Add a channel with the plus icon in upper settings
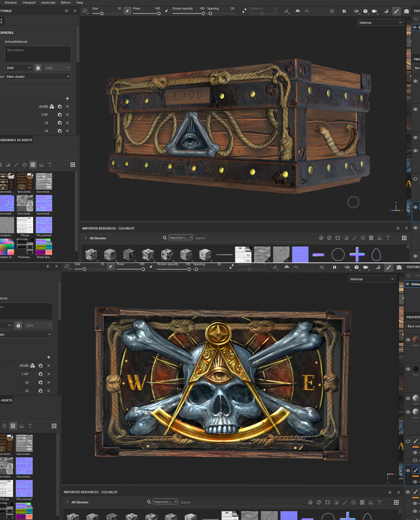Image resolution: width=420 pixels, height=520 pixels. (68, 99)
